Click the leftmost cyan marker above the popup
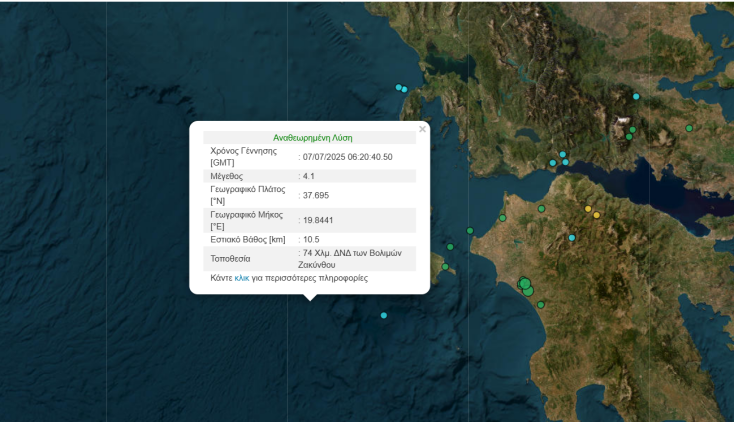This screenshot has height=422, width=734. [x=398, y=87]
